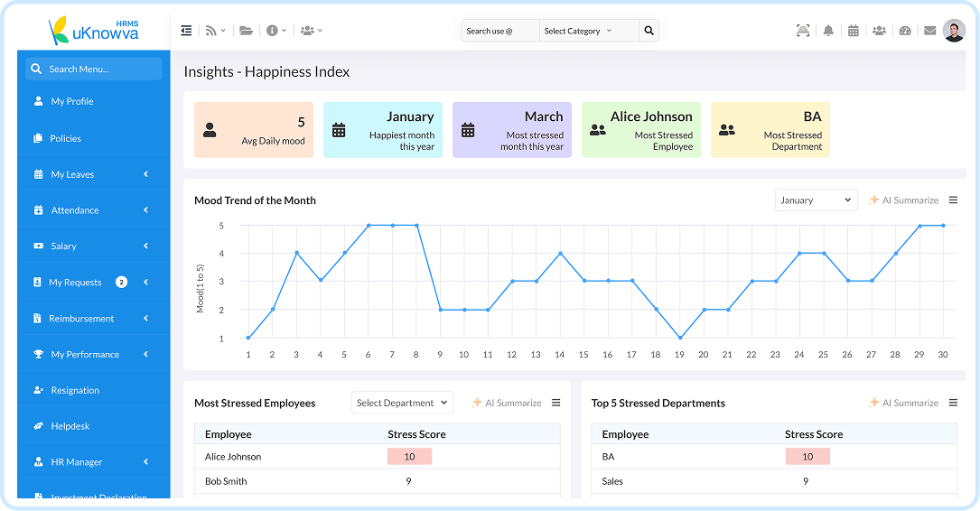Image resolution: width=980 pixels, height=511 pixels.
Task: Click AI Summarize for Mood Trend chart
Action: click(x=904, y=200)
